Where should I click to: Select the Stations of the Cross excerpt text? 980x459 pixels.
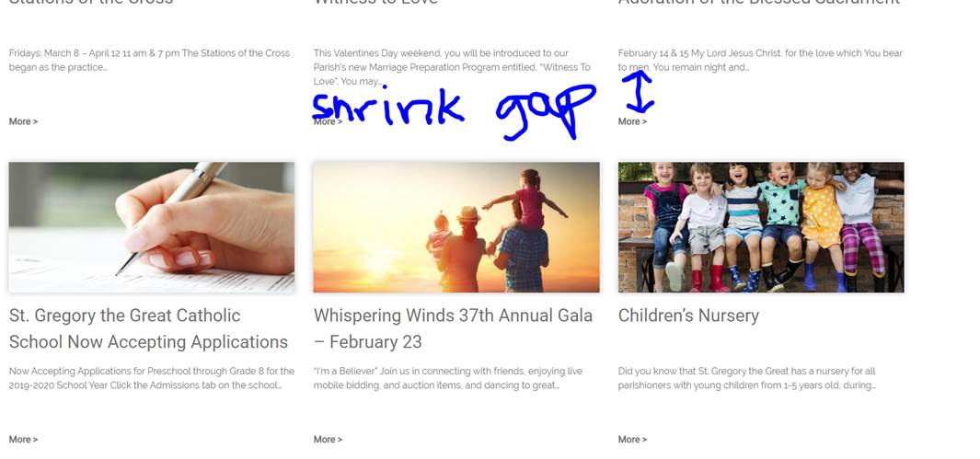149,60
